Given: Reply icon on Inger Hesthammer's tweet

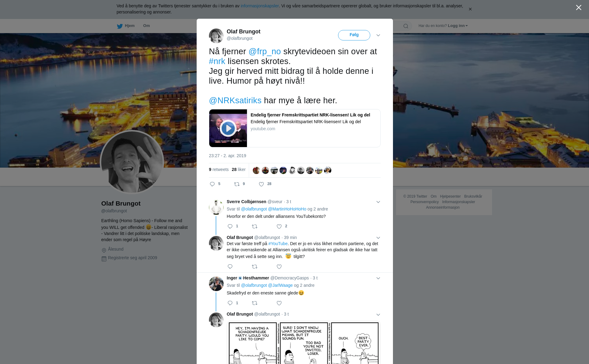Looking at the screenshot, I should (x=230, y=303).
